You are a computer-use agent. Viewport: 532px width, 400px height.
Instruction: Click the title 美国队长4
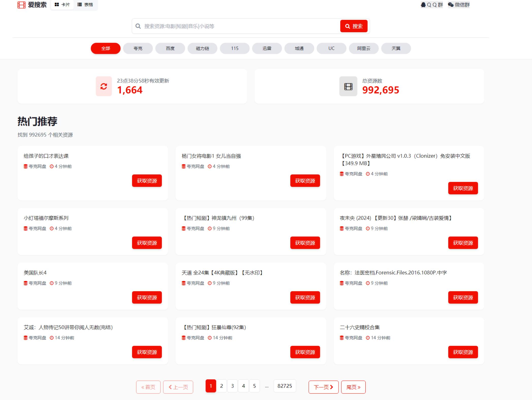(x=35, y=273)
